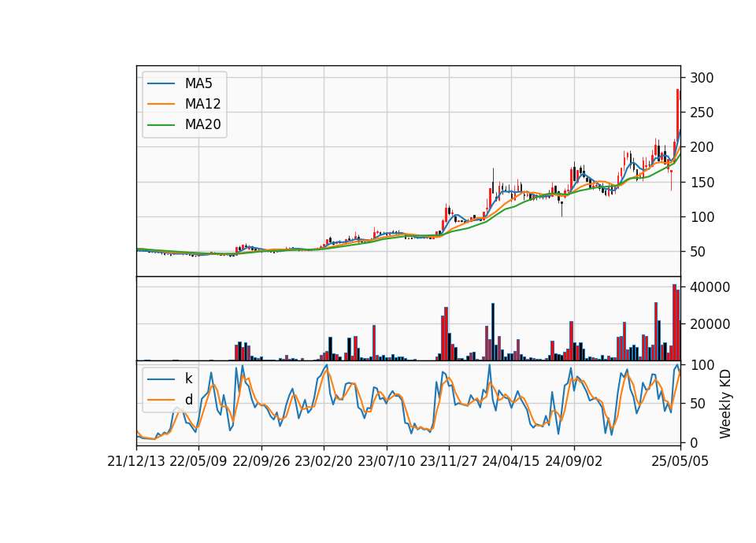
Task: Click the 40000 volume axis label
Action: 710,287
